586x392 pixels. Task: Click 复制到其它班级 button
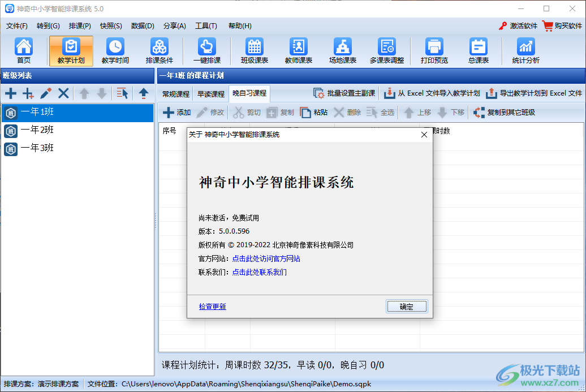click(x=504, y=113)
